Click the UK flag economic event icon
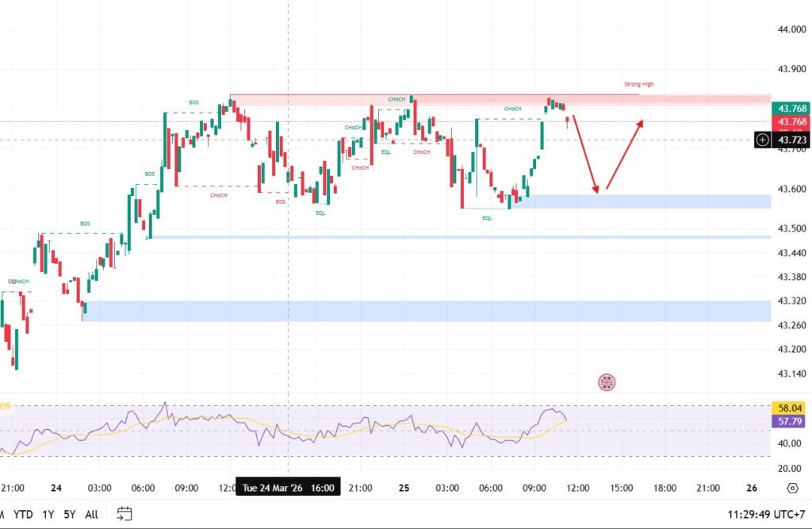Image resolution: width=812 pixels, height=529 pixels. click(607, 382)
